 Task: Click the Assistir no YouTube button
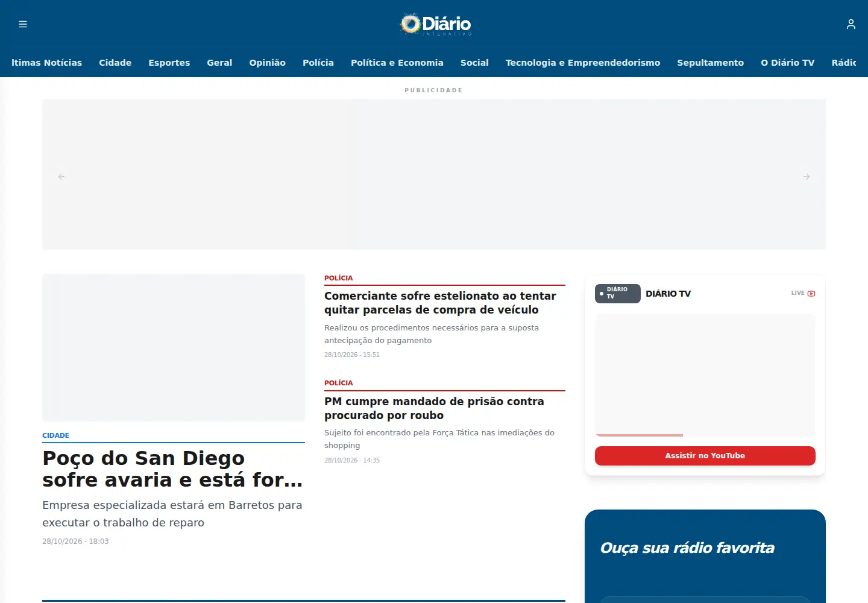coord(705,456)
